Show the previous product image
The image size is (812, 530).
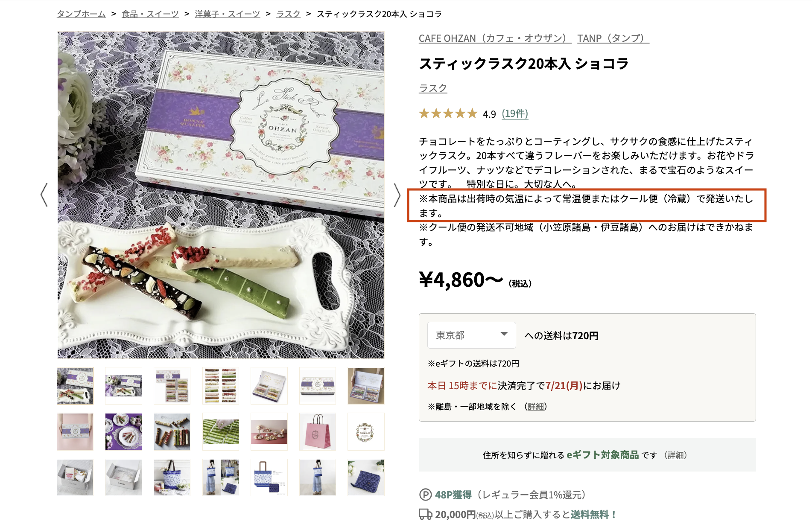pyautogui.click(x=44, y=195)
